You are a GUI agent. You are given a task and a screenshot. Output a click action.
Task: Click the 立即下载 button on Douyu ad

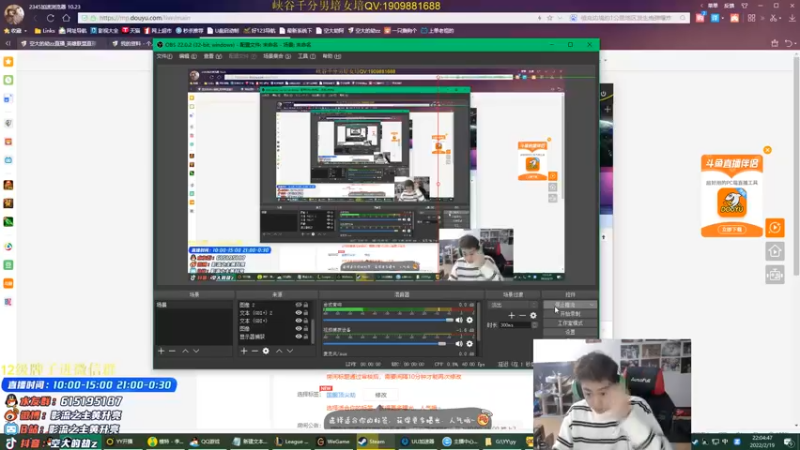(732, 230)
